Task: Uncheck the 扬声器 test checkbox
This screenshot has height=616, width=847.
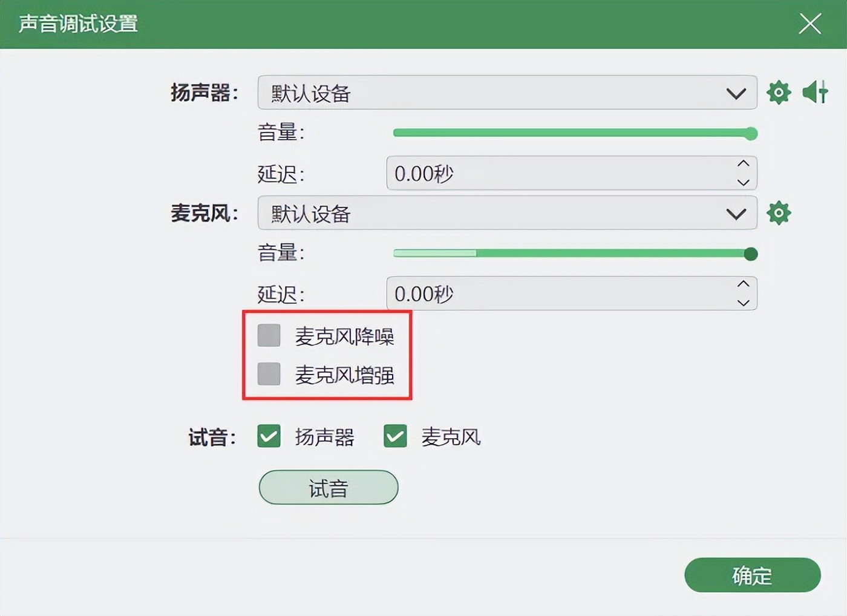Action: 269,436
